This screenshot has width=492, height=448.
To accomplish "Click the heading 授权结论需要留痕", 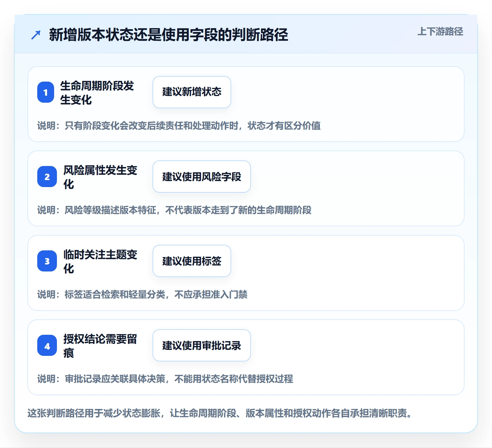I will (x=100, y=346).
